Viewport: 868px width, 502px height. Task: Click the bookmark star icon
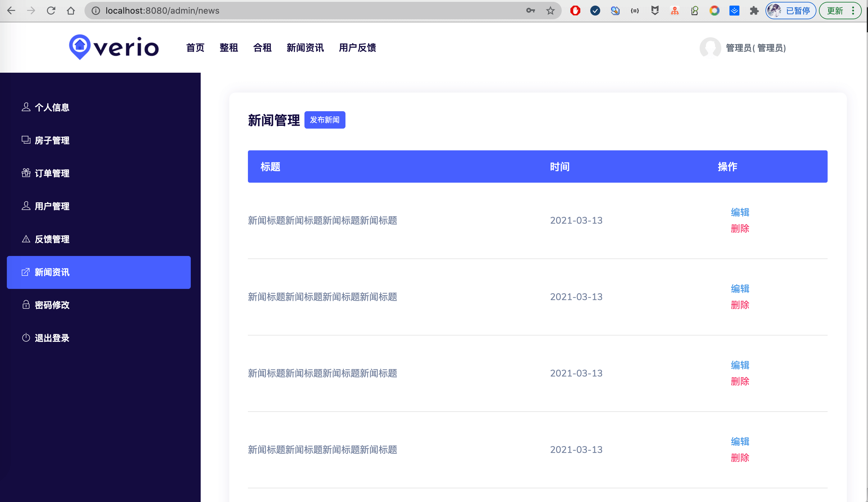point(550,11)
